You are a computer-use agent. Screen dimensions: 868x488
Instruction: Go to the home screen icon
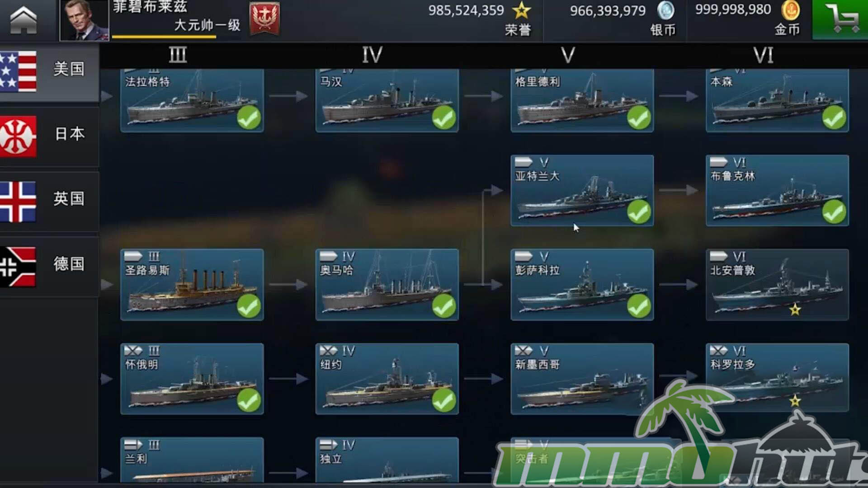(24, 19)
